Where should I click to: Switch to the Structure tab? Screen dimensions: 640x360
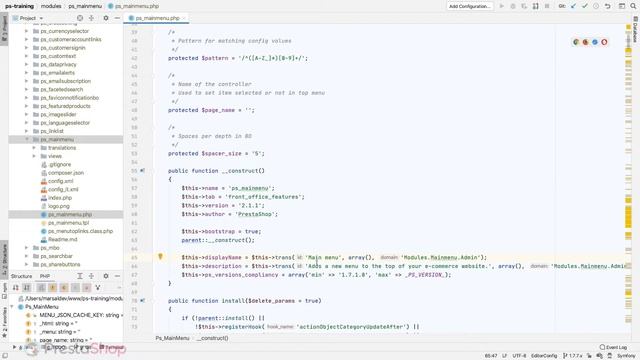(21, 276)
